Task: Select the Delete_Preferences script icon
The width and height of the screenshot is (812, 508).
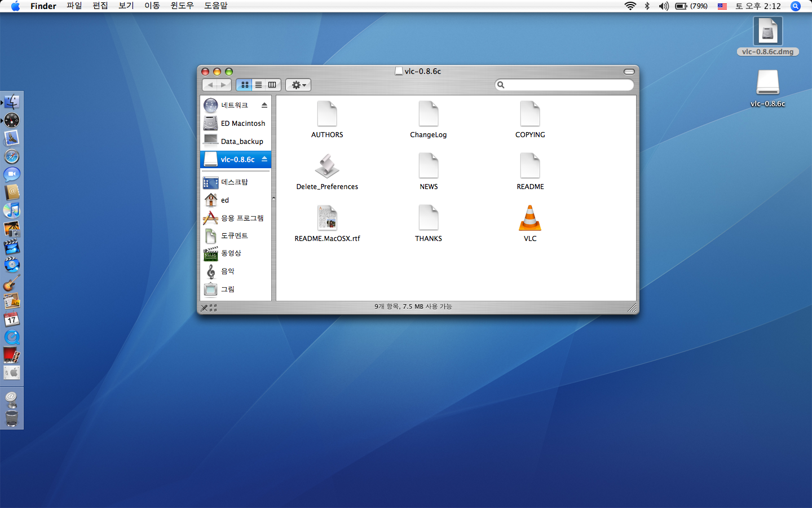Action: tap(327, 166)
